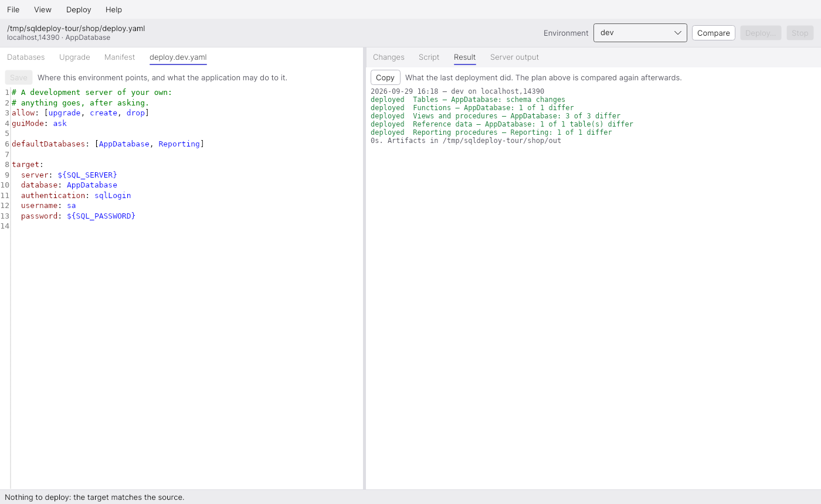The width and height of the screenshot is (821, 504).
Task: Click the 'anything goes, after asking' comment
Action: click(80, 103)
